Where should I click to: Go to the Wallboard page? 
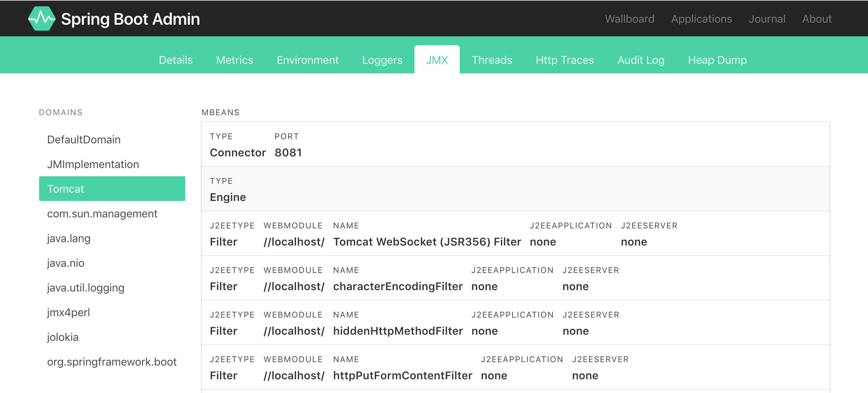tap(630, 19)
